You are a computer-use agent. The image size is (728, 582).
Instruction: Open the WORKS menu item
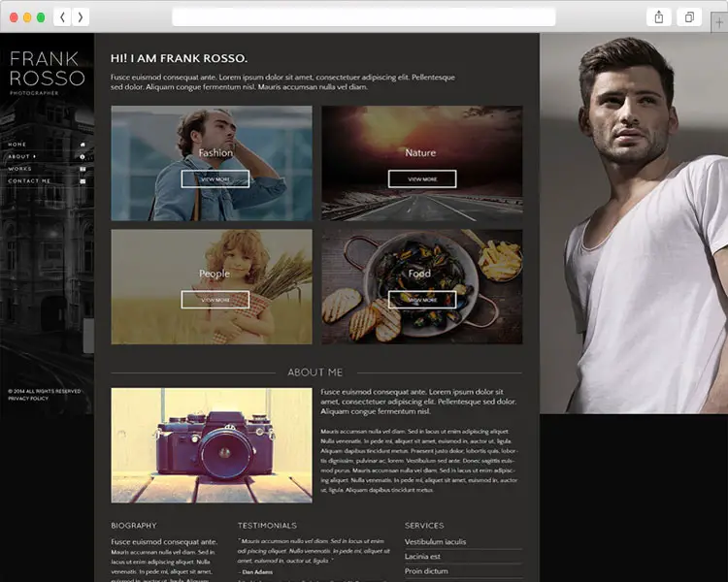pos(20,169)
